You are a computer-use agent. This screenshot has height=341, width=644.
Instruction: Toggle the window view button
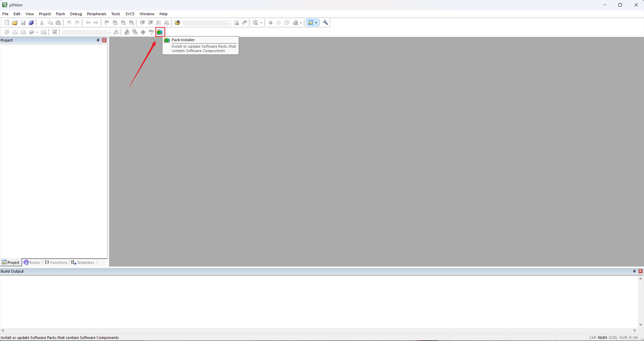(311, 23)
